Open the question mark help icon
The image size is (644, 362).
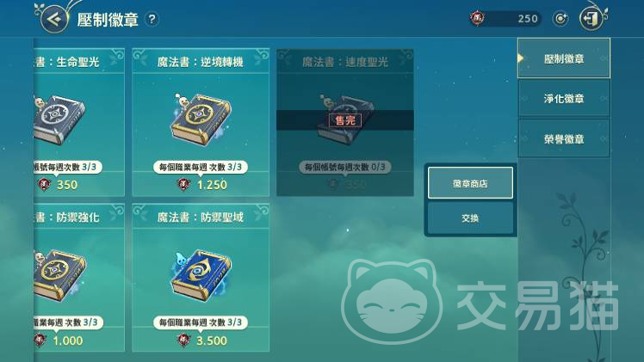point(152,19)
